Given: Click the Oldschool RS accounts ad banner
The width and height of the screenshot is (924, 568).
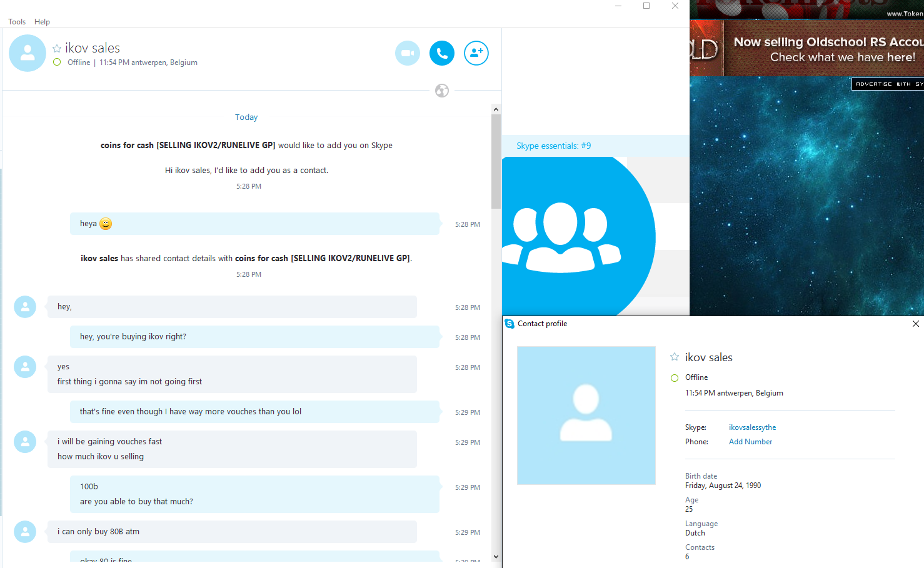Looking at the screenshot, I should pos(807,48).
